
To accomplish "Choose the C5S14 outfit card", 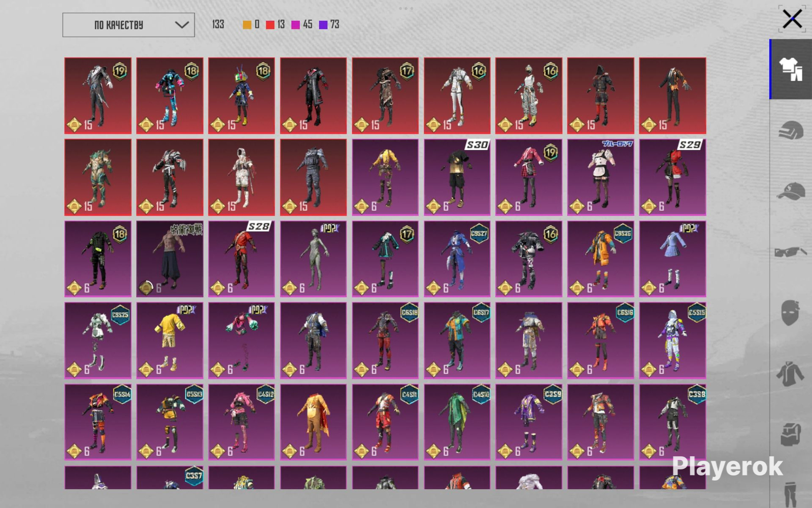I will [98, 422].
